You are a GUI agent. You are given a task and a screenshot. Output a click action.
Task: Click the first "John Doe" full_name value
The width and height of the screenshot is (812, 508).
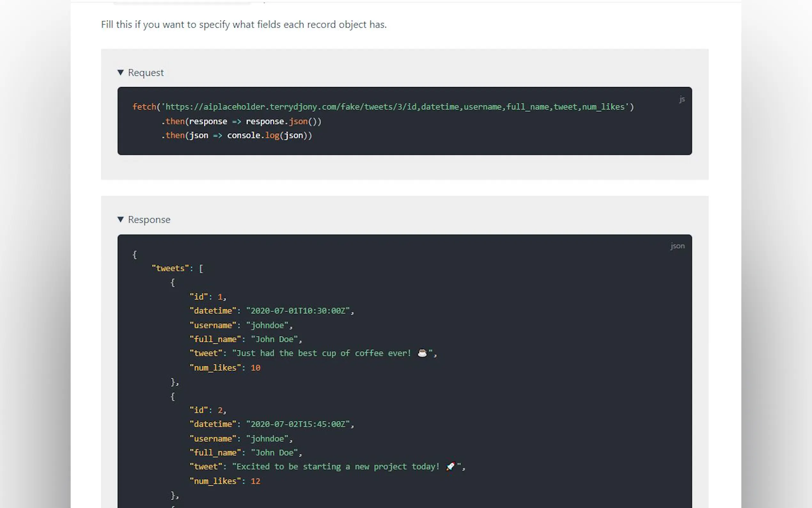[x=274, y=339]
